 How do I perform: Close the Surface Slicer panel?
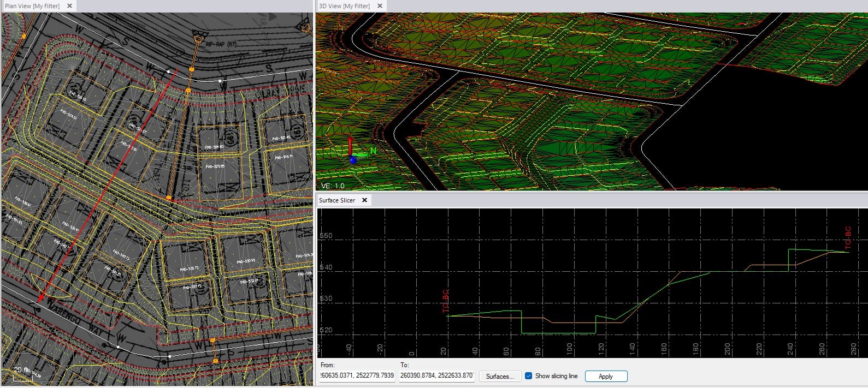[364, 200]
